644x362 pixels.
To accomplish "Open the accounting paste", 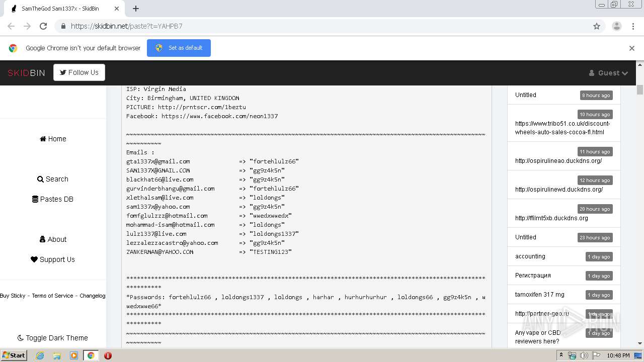I will click(530, 256).
